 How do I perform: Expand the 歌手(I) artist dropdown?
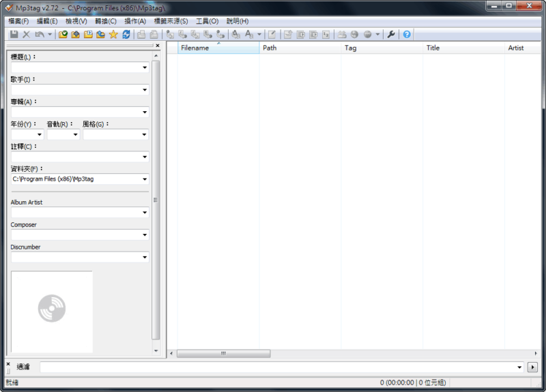(x=145, y=90)
